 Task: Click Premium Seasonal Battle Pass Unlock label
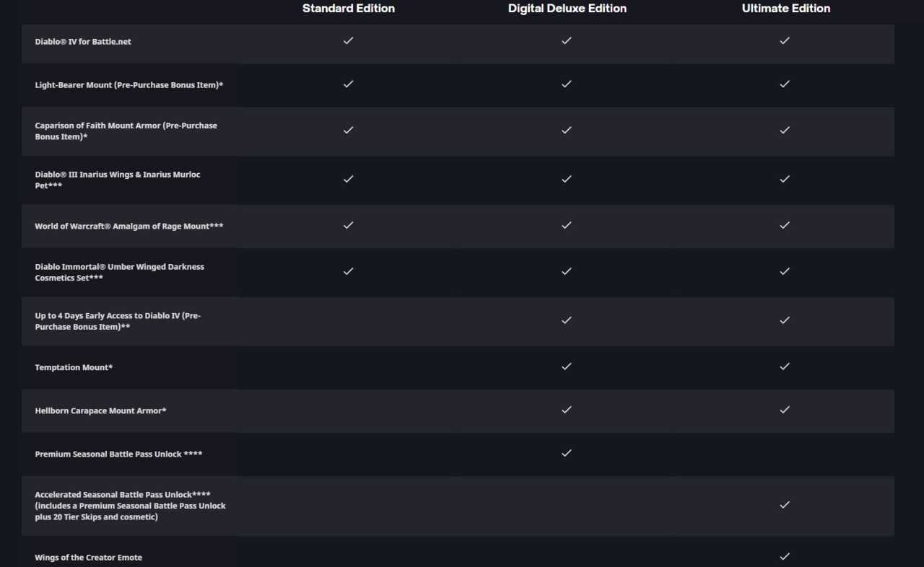point(118,454)
